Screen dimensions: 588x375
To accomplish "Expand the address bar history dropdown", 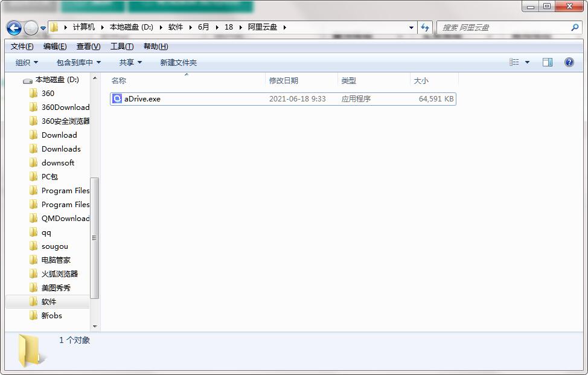I will pos(411,27).
